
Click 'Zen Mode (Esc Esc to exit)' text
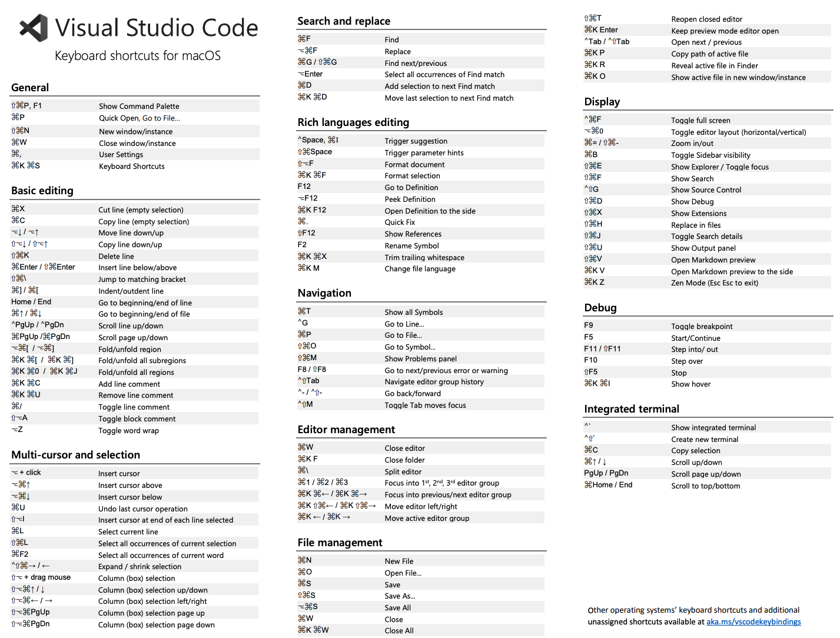(715, 283)
